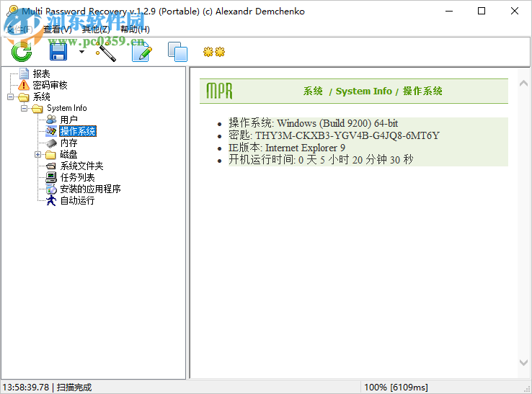Click the 扫描完成 status bar text

[x=74, y=388]
